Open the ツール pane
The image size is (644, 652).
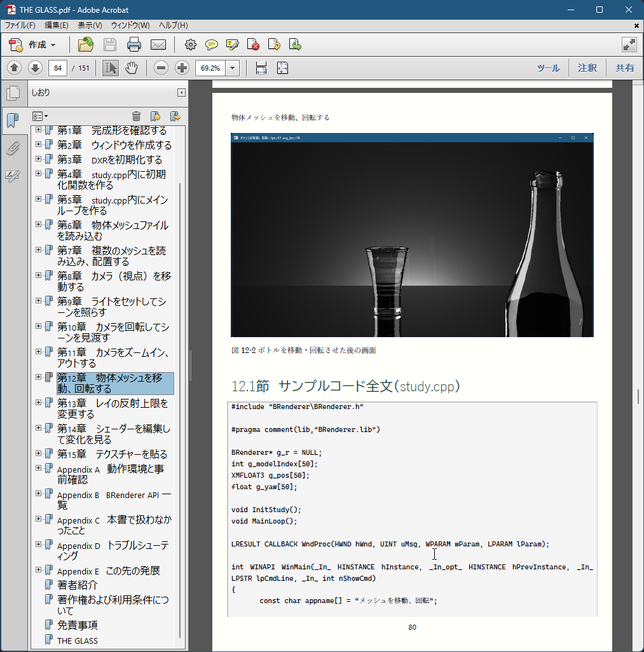pos(548,68)
